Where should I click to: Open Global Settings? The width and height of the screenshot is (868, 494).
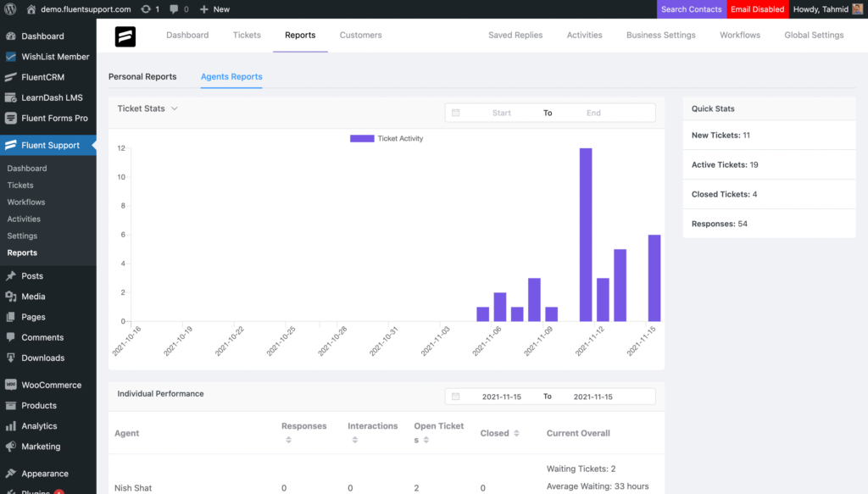pyautogui.click(x=814, y=35)
